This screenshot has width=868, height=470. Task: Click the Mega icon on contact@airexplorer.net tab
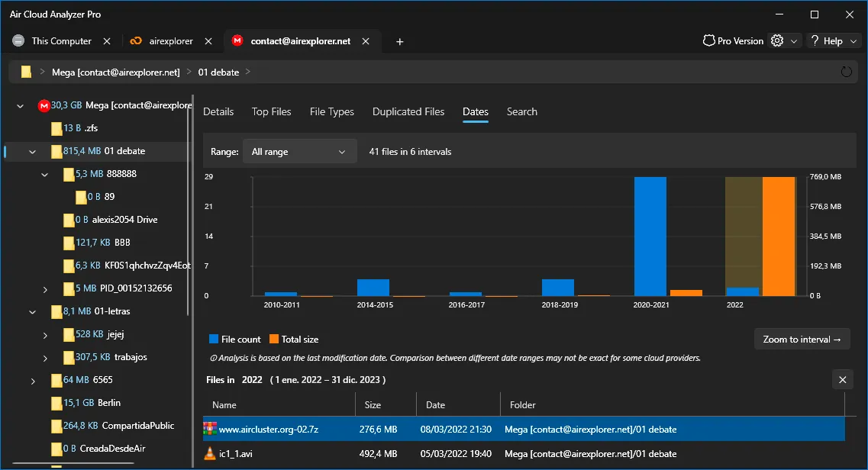coord(237,41)
